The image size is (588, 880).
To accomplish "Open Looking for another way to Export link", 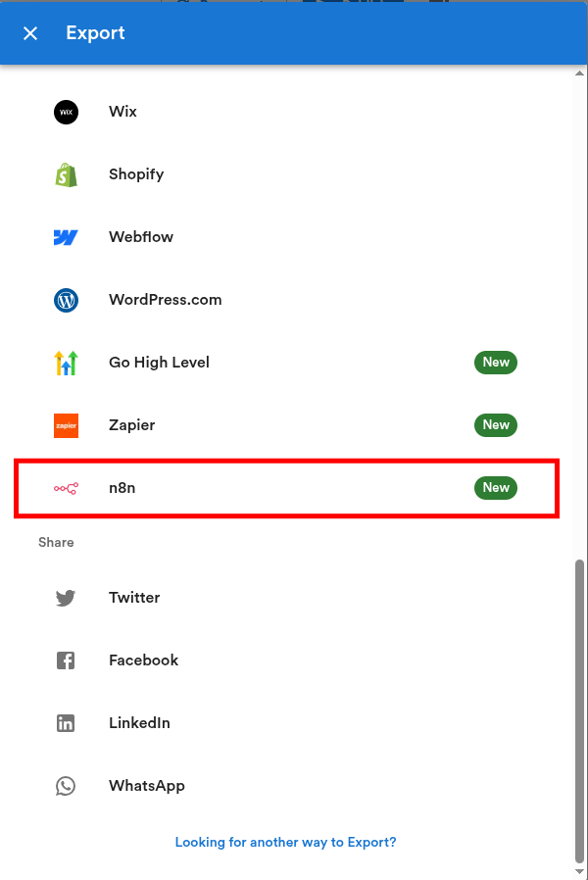I will click(285, 842).
